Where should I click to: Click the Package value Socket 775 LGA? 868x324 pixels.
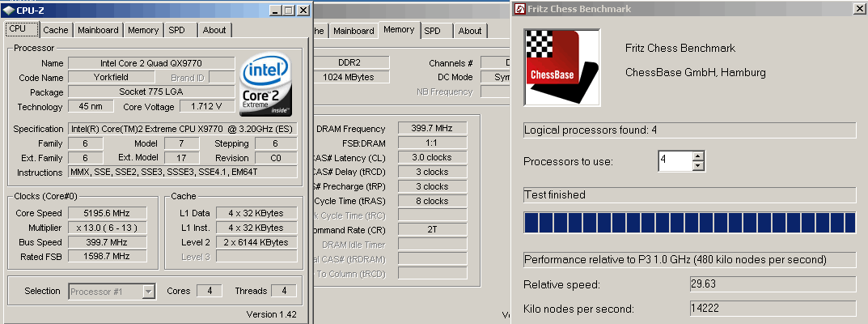coord(152,92)
